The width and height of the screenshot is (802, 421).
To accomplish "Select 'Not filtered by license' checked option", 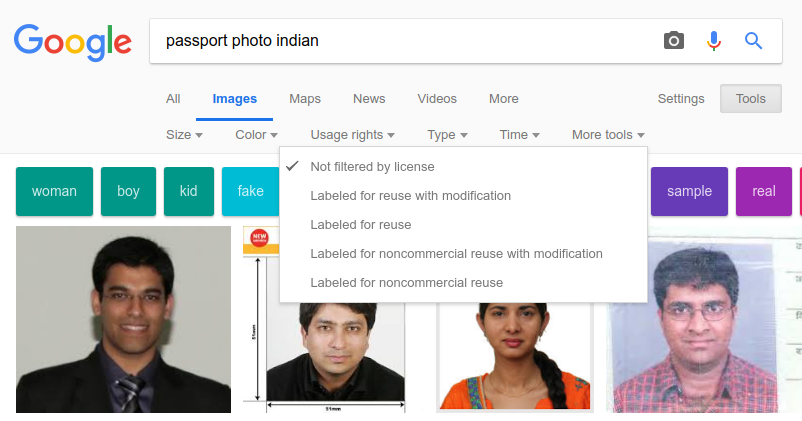I will point(372,167).
